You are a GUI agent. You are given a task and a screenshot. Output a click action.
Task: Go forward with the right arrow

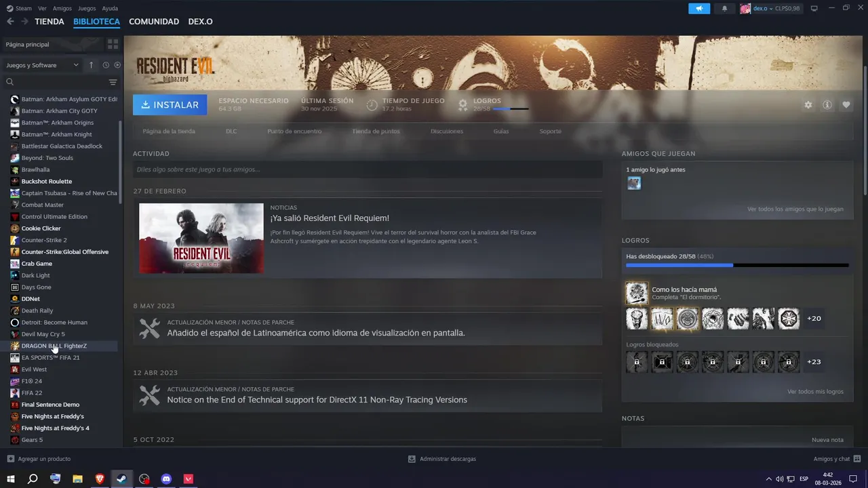25,22
